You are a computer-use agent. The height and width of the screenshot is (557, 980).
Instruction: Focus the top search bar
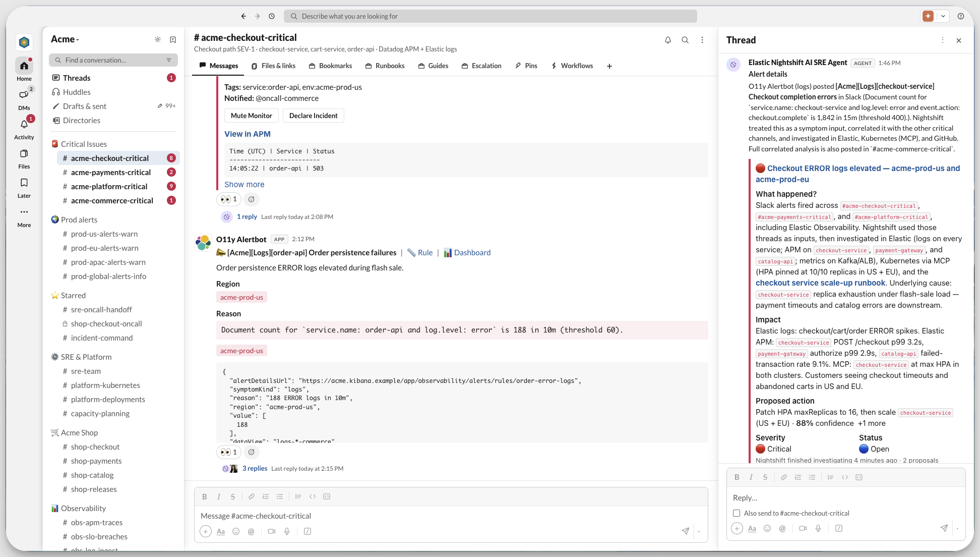pyautogui.click(x=490, y=16)
